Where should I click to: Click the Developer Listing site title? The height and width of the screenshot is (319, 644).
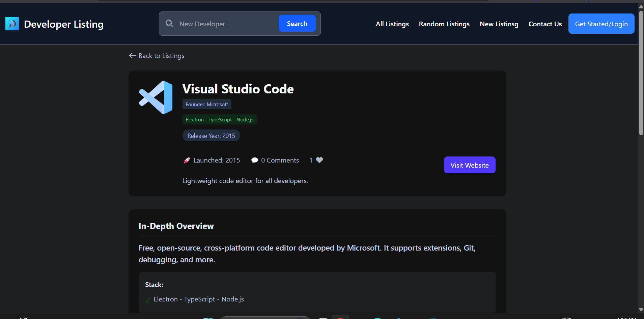(64, 24)
